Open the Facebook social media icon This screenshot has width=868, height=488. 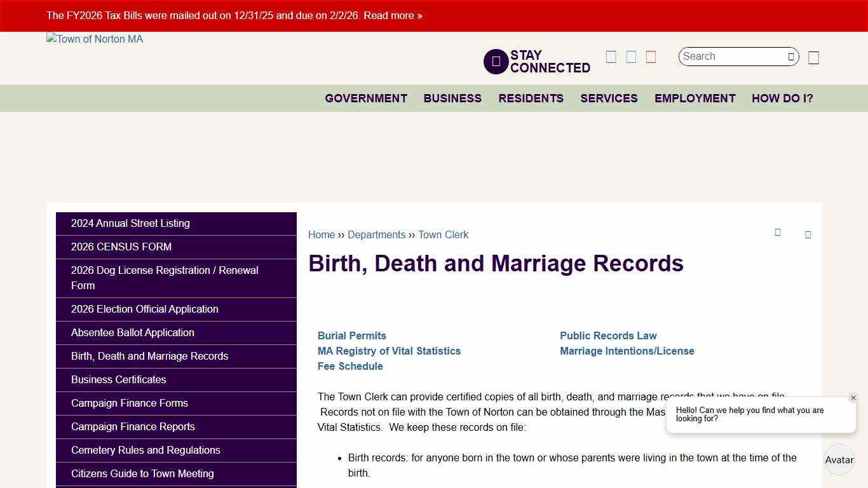[611, 57]
